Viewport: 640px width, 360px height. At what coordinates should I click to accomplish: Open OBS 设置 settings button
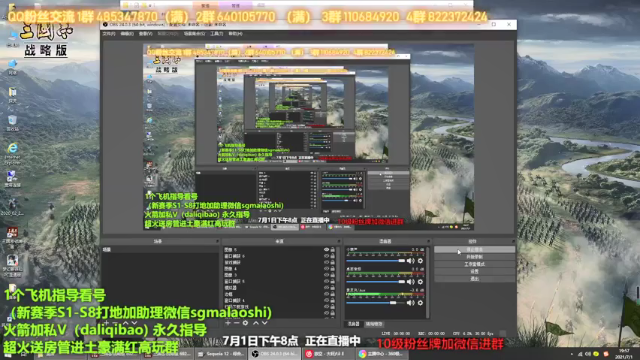tap(474, 271)
